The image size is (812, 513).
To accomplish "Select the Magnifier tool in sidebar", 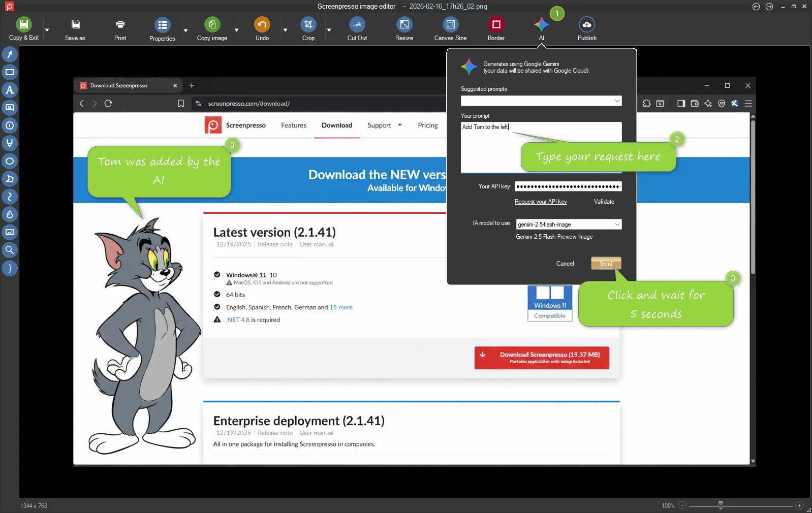I will tap(10, 250).
